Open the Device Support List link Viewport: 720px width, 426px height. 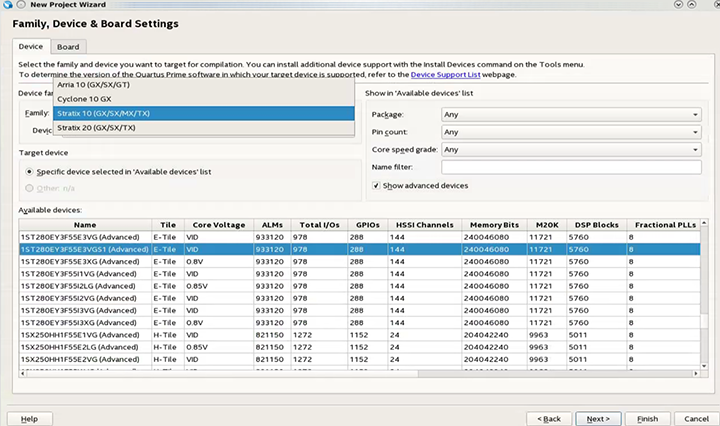click(x=445, y=74)
